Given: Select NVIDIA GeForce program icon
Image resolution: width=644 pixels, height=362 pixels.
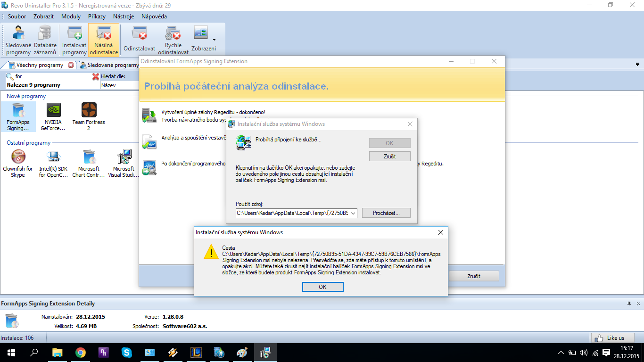Looking at the screenshot, I should click(53, 116).
